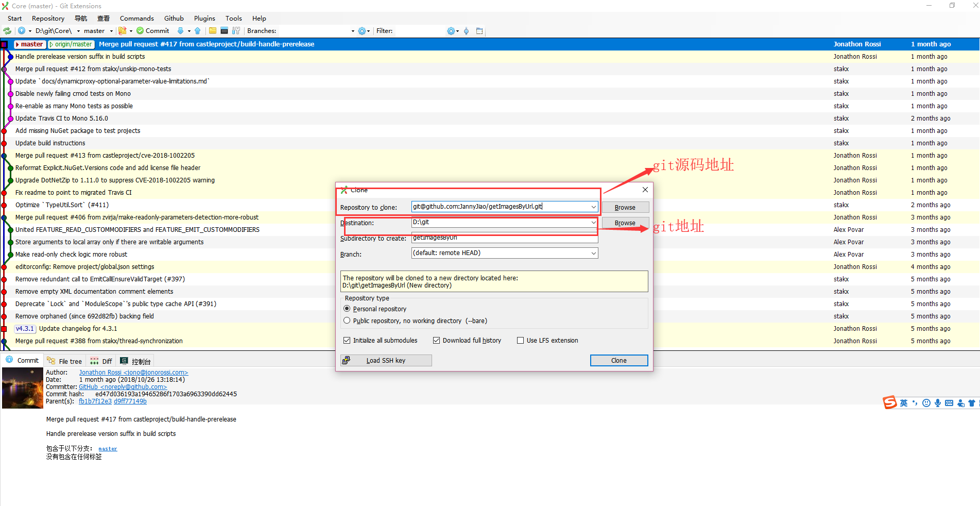Screen dimensions: 980x506
Task: Click the master branch link in commit details
Action: tap(108, 449)
